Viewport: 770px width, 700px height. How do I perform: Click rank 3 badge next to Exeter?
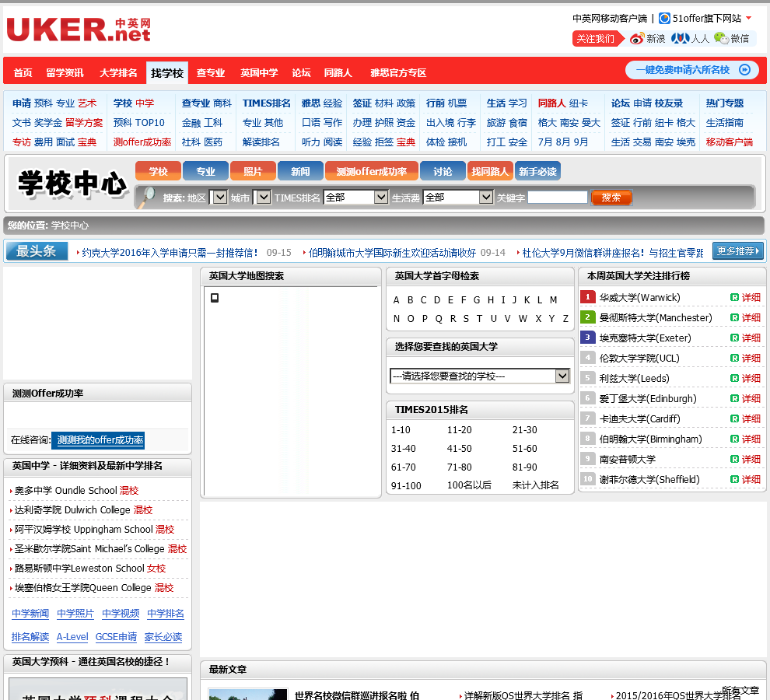(x=587, y=337)
